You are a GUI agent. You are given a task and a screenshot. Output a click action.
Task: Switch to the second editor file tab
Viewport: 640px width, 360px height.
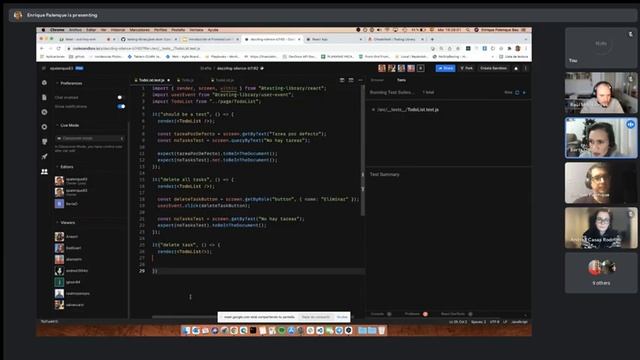pyautogui.click(x=186, y=80)
